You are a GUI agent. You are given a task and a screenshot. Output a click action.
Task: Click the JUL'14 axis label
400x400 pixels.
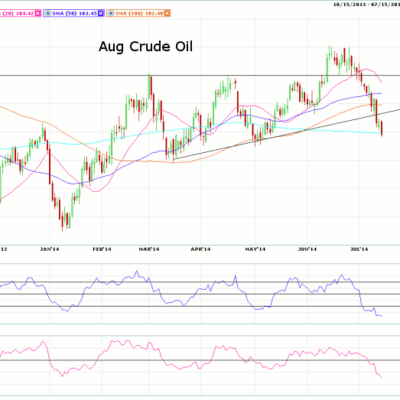(x=359, y=249)
